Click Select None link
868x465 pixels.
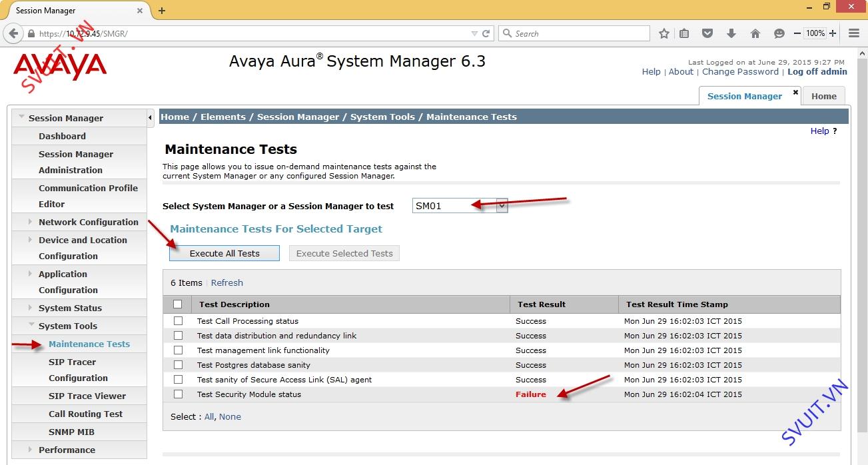(230, 416)
